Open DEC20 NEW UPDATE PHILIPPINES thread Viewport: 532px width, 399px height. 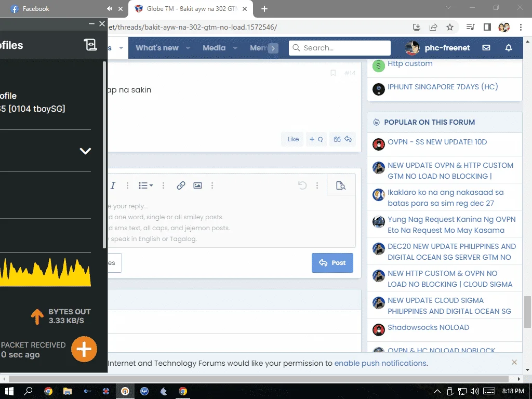click(451, 252)
